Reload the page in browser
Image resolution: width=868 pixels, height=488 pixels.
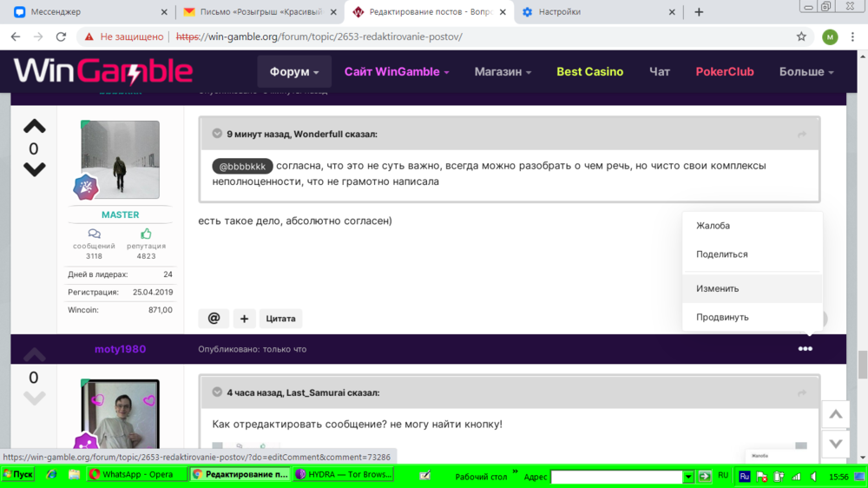[x=61, y=37]
